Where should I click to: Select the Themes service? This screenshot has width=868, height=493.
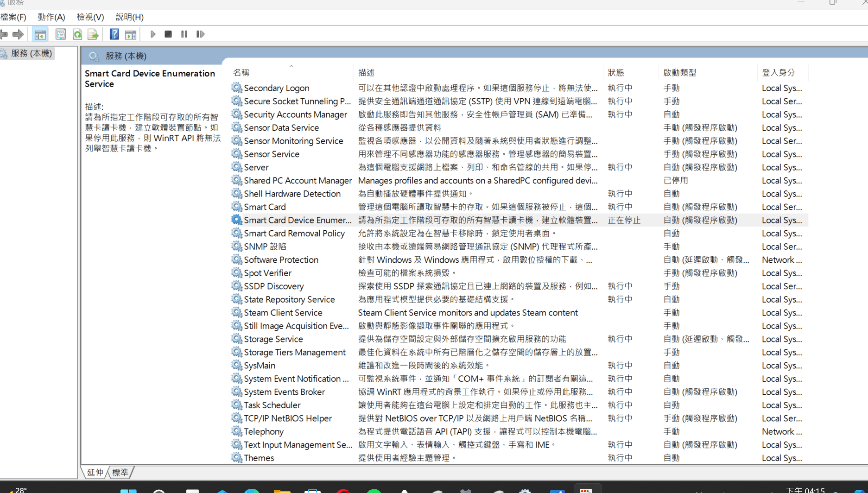259,458
